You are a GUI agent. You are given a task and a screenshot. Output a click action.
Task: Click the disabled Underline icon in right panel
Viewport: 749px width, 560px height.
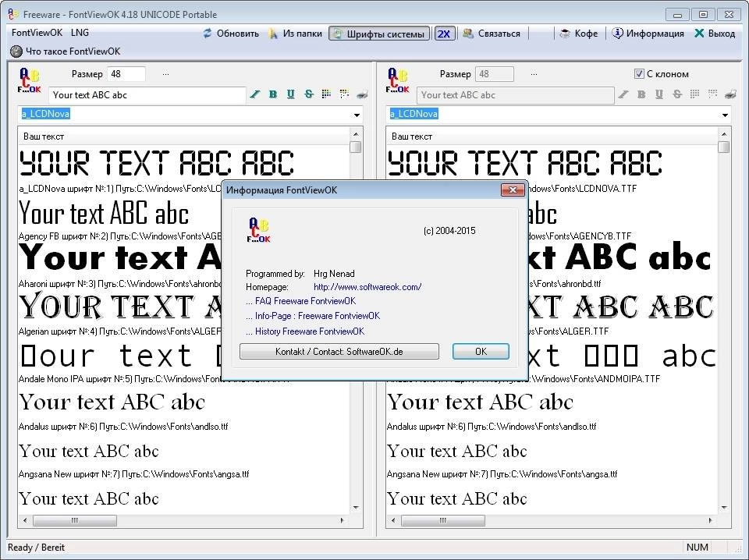coord(658,94)
